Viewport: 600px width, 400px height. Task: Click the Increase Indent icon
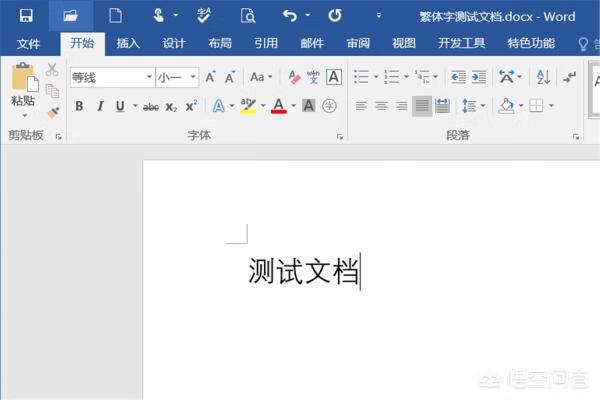click(x=479, y=77)
